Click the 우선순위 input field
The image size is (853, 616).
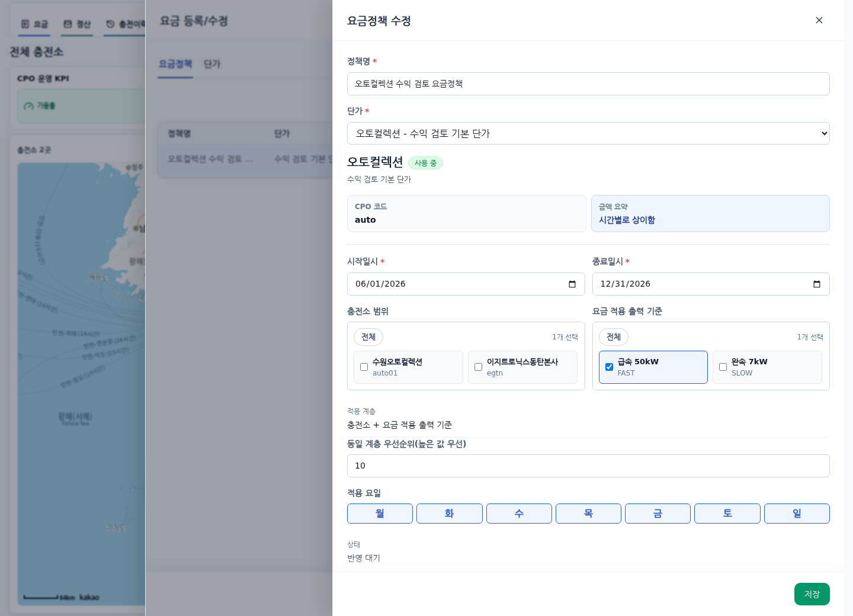click(x=588, y=466)
